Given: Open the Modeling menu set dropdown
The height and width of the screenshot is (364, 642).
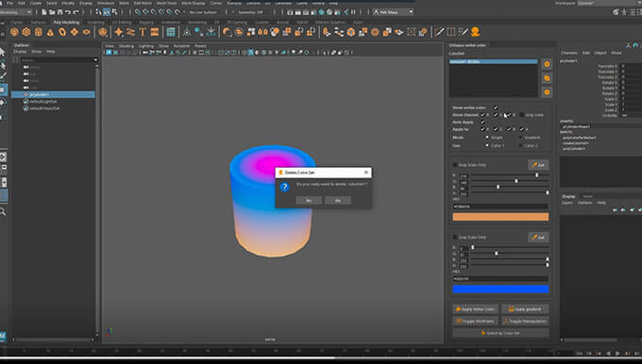Looking at the screenshot, I should coord(16,12).
